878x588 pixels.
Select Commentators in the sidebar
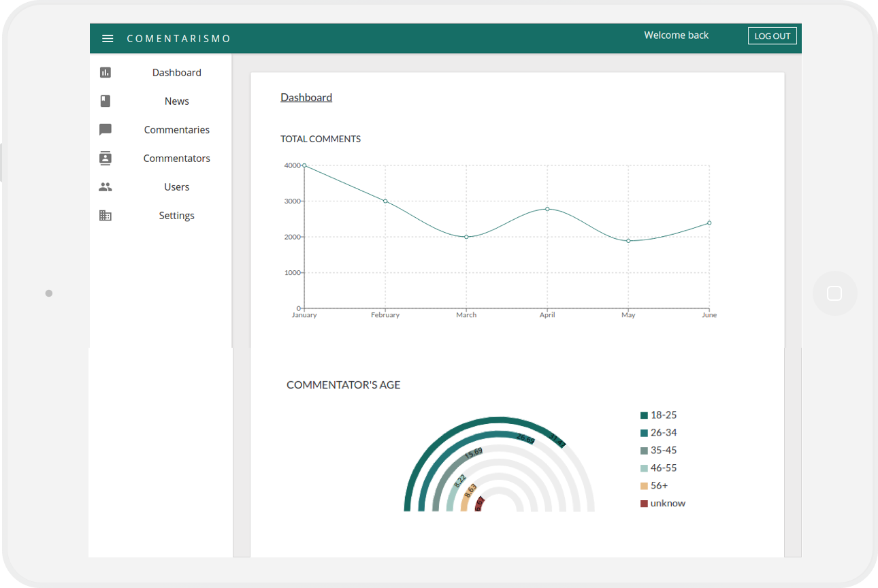coord(176,159)
